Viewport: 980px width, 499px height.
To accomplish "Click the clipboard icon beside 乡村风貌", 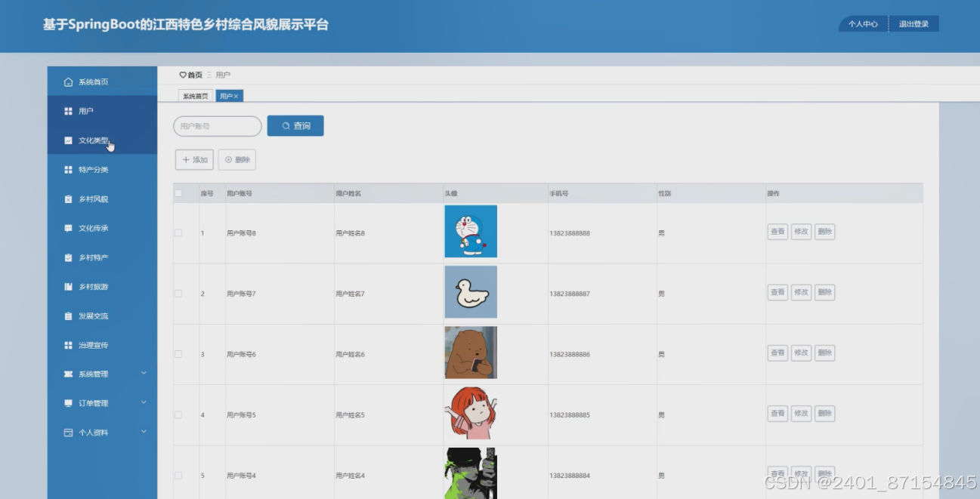I will (x=68, y=199).
